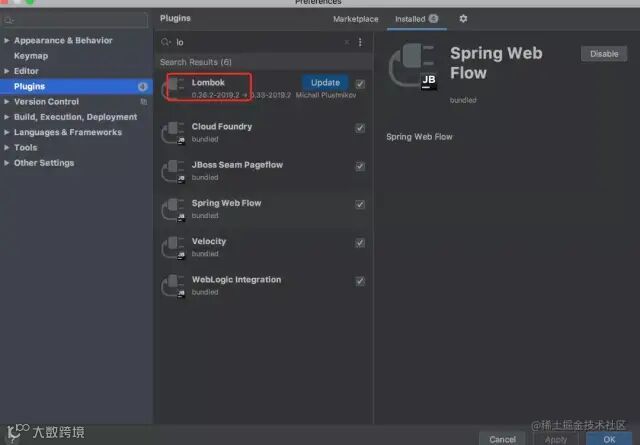Focus the settings sidebar search field
Viewport: 640px width, 445px height.
click(75, 20)
